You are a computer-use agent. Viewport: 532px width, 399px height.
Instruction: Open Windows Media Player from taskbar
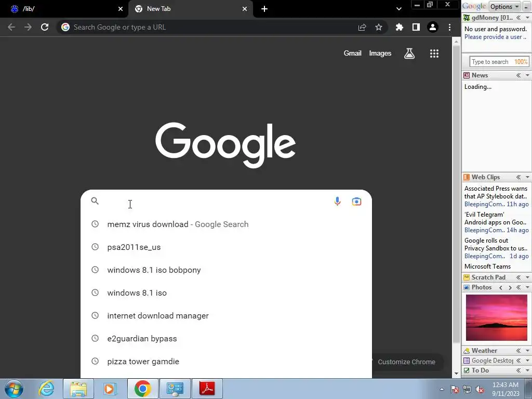[x=110, y=389]
